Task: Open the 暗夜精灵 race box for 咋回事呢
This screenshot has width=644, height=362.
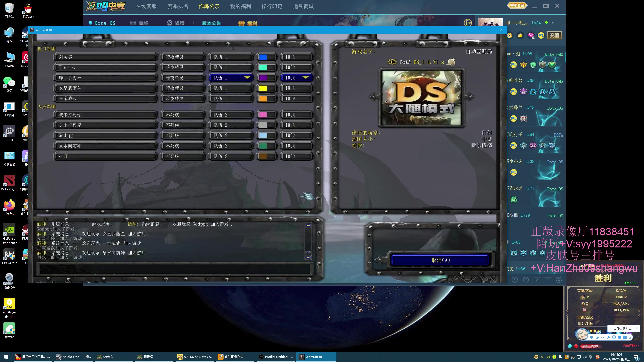Action: pyautogui.click(x=183, y=78)
